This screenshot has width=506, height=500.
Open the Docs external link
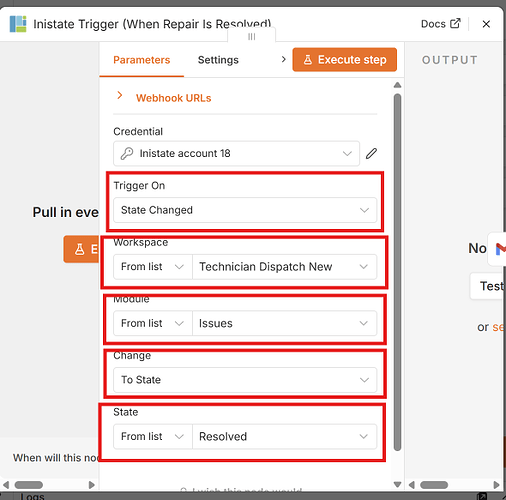[x=441, y=24]
